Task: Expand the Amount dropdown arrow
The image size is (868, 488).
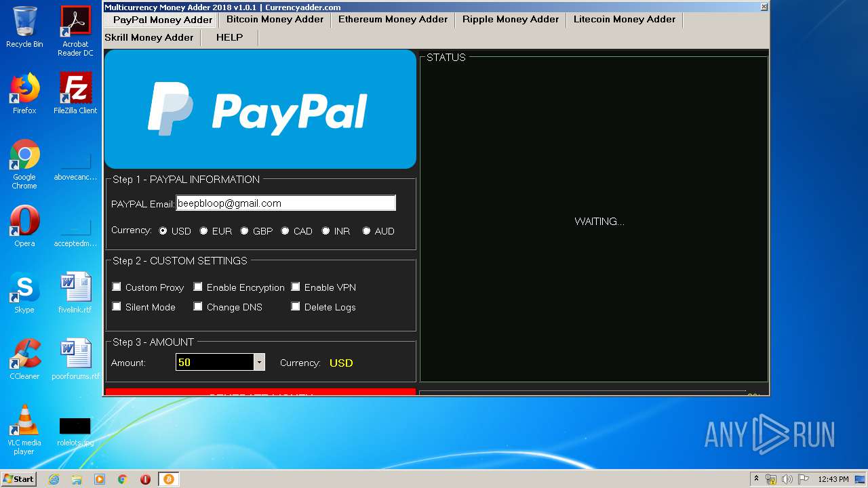Action: click(x=259, y=363)
